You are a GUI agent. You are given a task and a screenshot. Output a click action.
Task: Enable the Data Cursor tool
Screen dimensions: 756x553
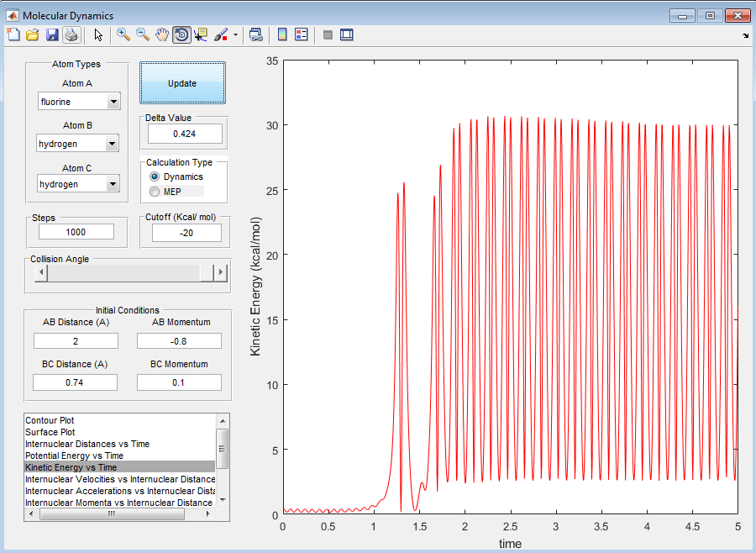pyautogui.click(x=201, y=34)
